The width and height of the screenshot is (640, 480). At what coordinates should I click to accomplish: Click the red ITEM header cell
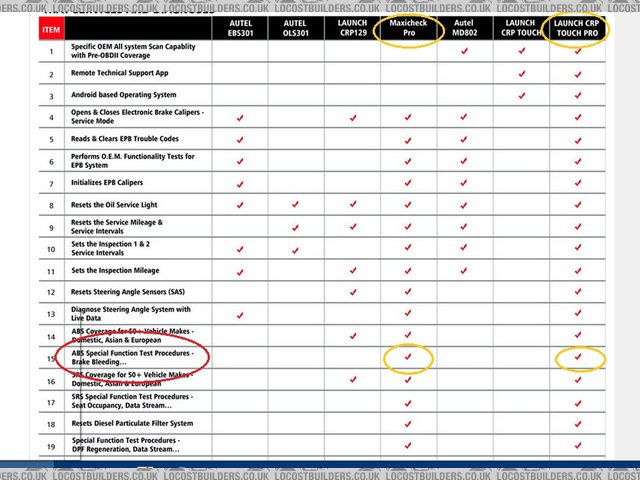[51, 28]
